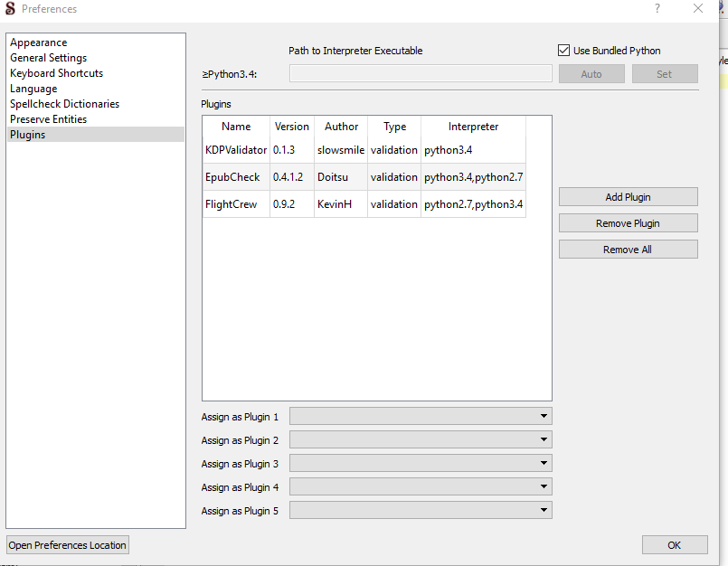The width and height of the screenshot is (728, 566).
Task: Confirm with the OK button
Action: 675,544
